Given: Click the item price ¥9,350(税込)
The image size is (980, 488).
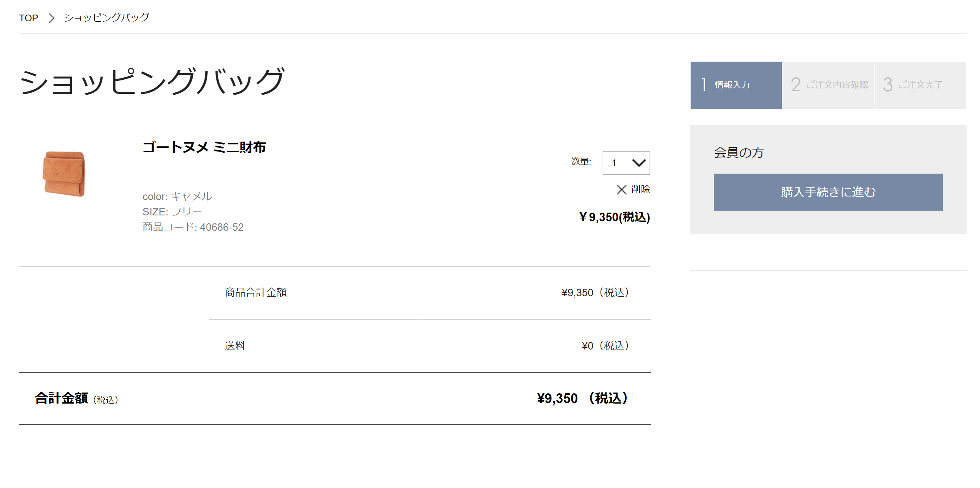Looking at the screenshot, I should point(614,217).
